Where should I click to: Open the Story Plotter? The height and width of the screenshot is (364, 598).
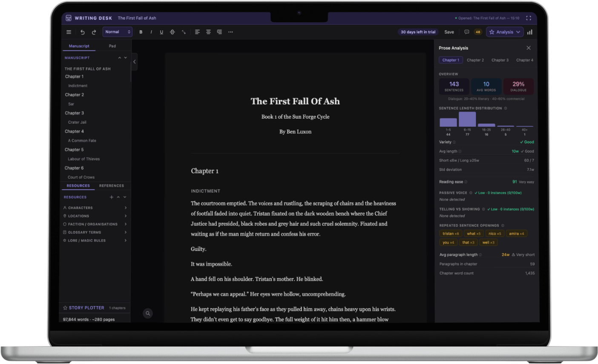[83, 308]
